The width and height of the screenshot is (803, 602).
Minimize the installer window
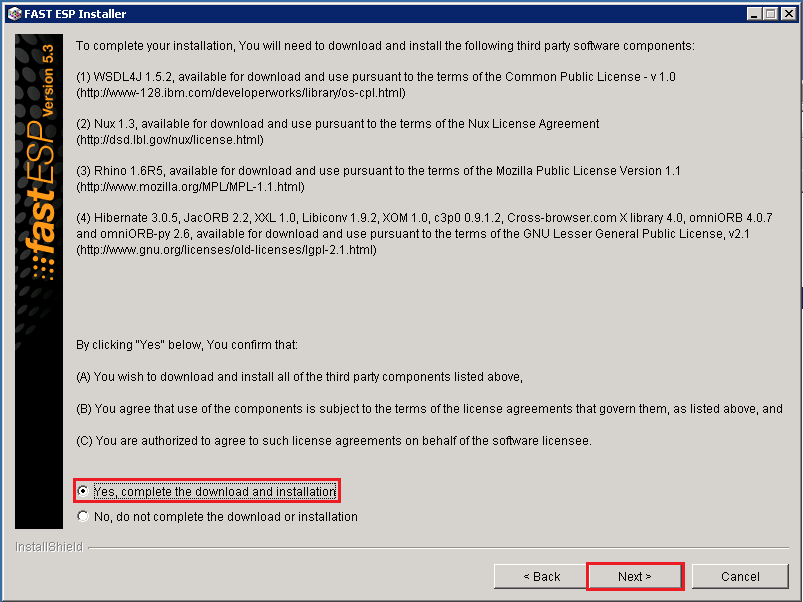point(755,13)
